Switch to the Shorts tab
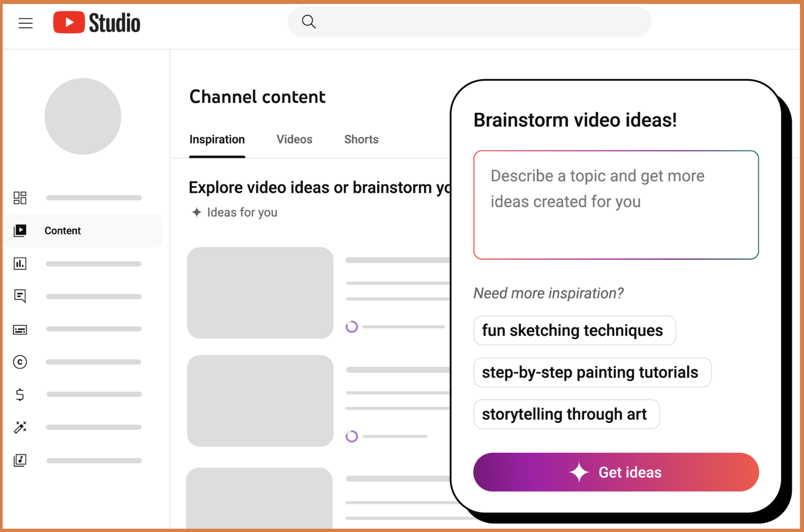This screenshot has width=804, height=532. pyautogui.click(x=361, y=140)
